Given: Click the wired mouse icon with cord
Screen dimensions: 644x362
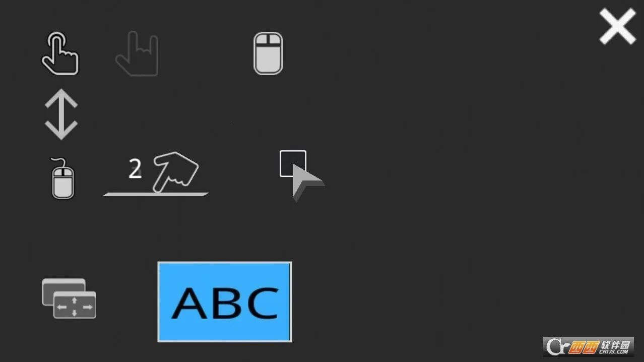Looking at the screenshot, I should [x=62, y=178].
